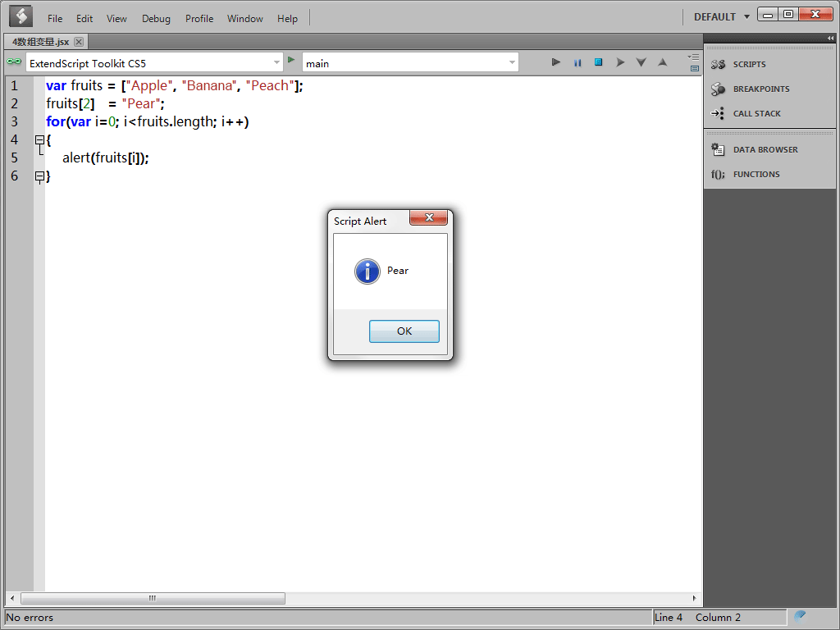The image size is (840, 630).
Task: Click line number 1 in the gutter
Action: click(x=15, y=85)
